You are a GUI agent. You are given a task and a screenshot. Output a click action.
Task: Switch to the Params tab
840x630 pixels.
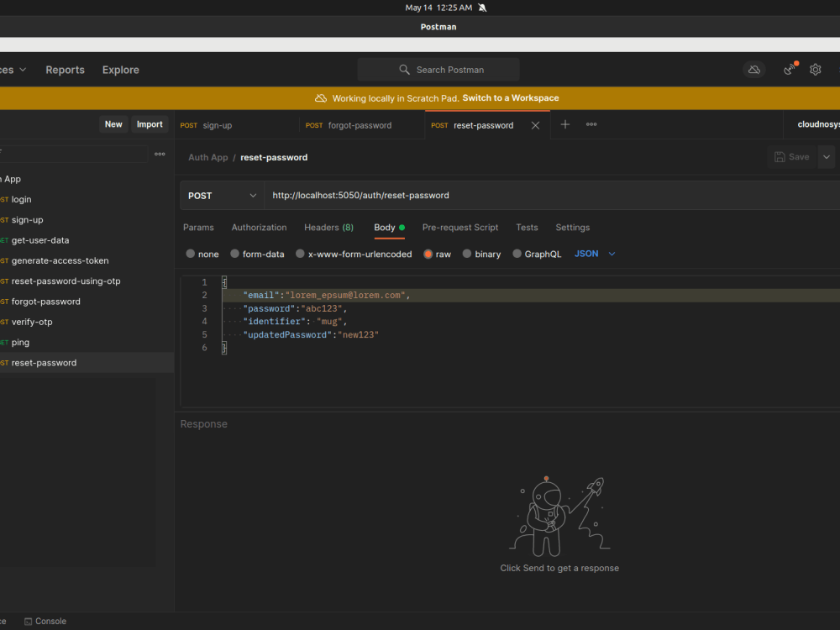[198, 228]
